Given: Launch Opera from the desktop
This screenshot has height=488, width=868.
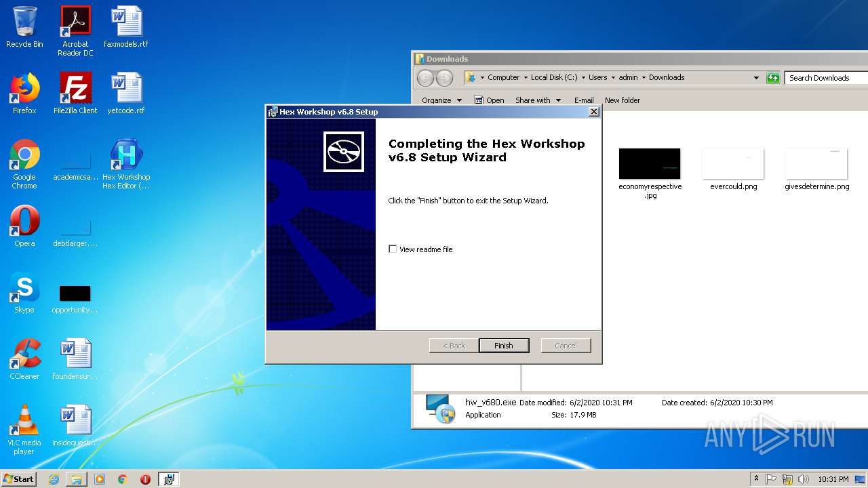Looking at the screenshot, I should 24,226.
